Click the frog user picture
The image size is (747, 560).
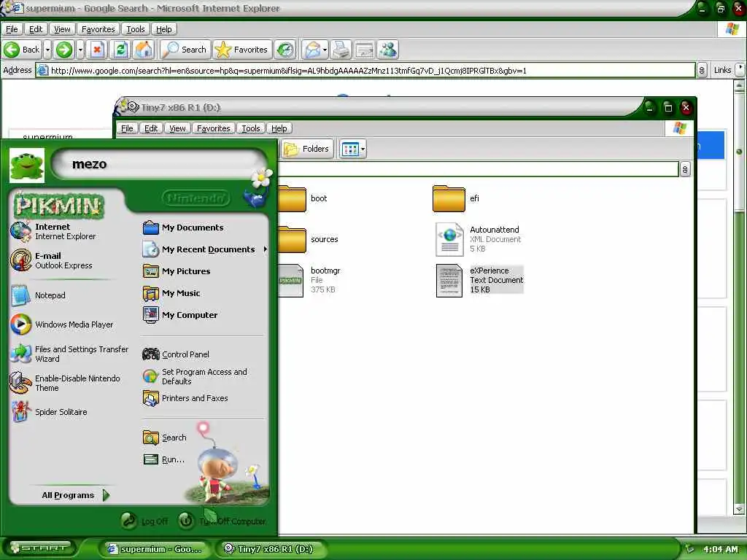27,166
